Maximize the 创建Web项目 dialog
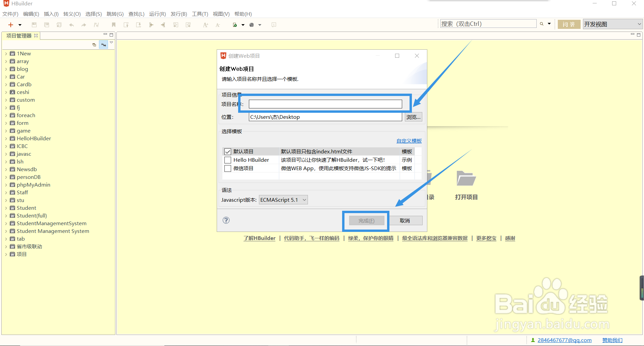Viewport: 644px width, 346px height. coord(397,56)
